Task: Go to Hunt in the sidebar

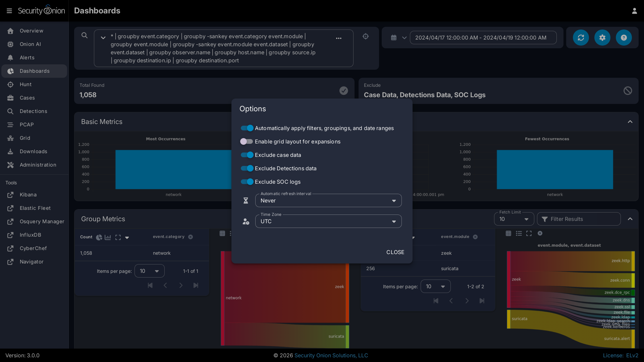Action: click(x=25, y=84)
